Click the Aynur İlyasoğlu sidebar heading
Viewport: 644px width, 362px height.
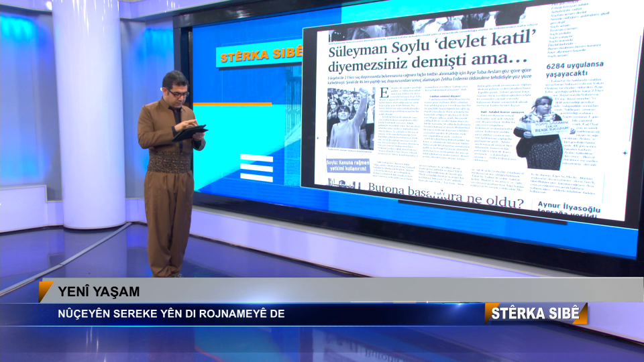569,210
